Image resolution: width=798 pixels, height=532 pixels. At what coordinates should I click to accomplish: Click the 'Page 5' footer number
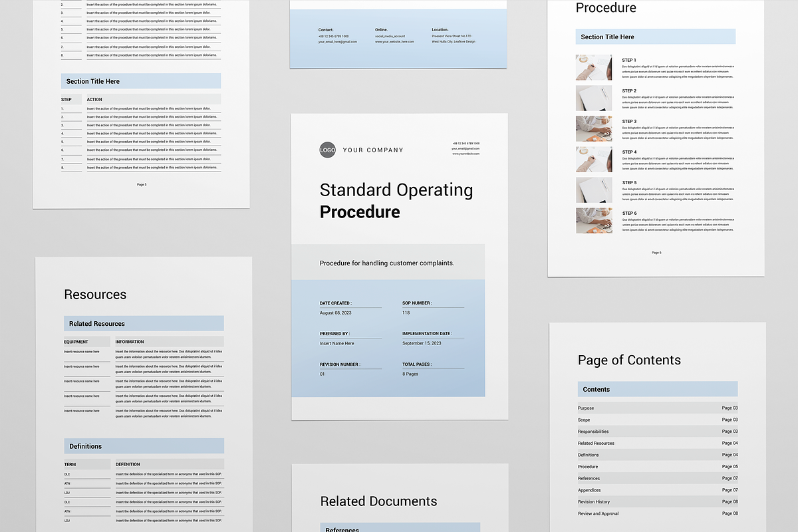(x=142, y=185)
